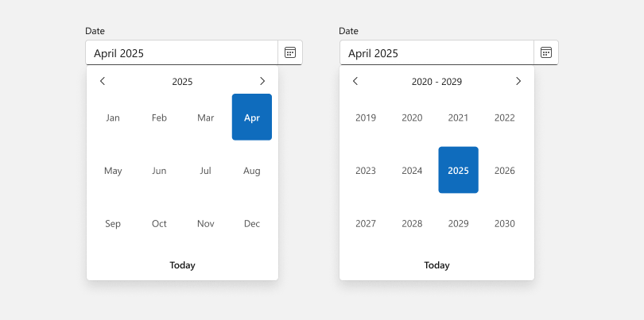Select the highlighted Apr month

252,118
